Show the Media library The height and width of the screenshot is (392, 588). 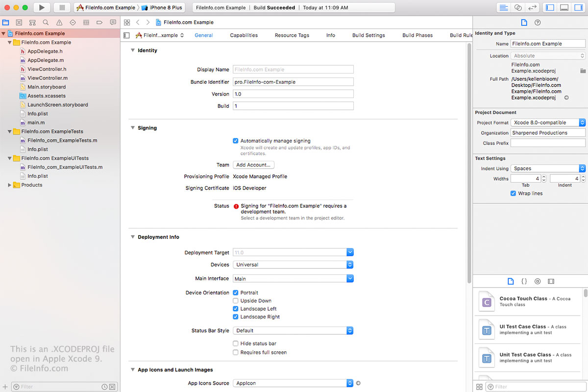click(x=551, y=281)
